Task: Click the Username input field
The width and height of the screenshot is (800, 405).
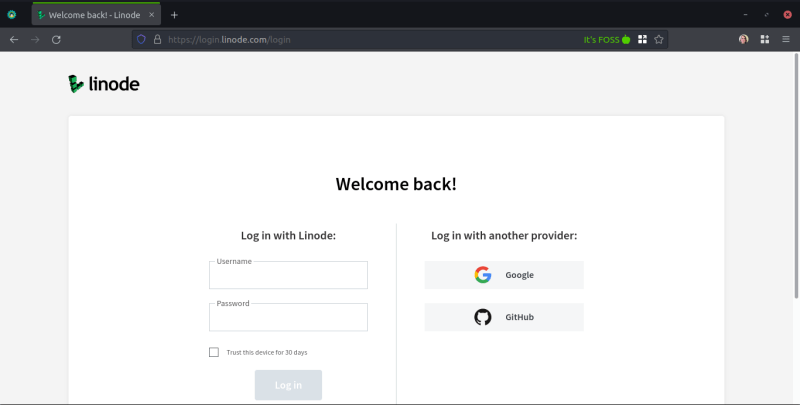Action: click(x=288, y=276)
